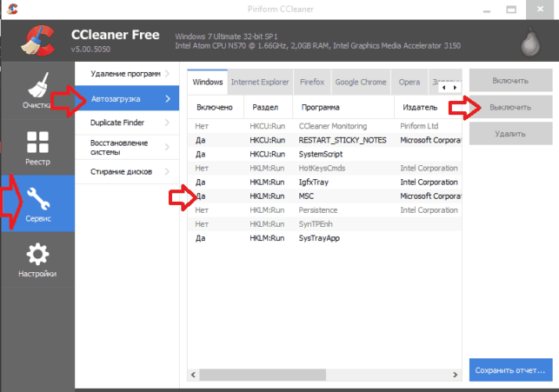Switch to the Opera tab

pos(409,82)
